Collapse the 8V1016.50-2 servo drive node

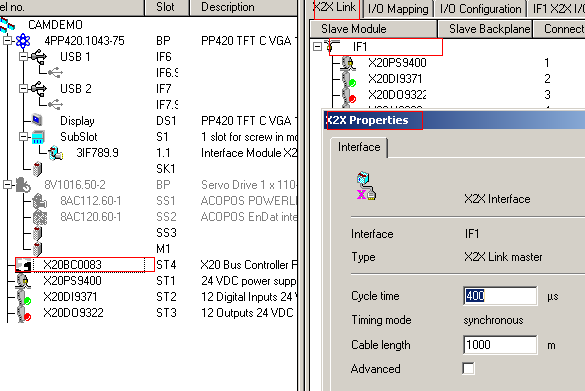coord(7,185)
